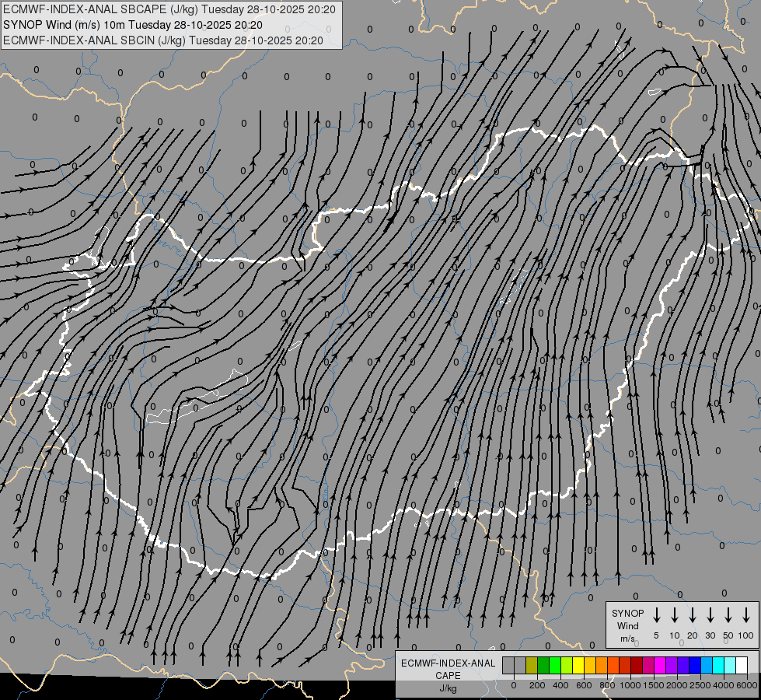Screen dimensions: 761x700
Task: Click the wind legend value 50
Action: coord(728,635)
